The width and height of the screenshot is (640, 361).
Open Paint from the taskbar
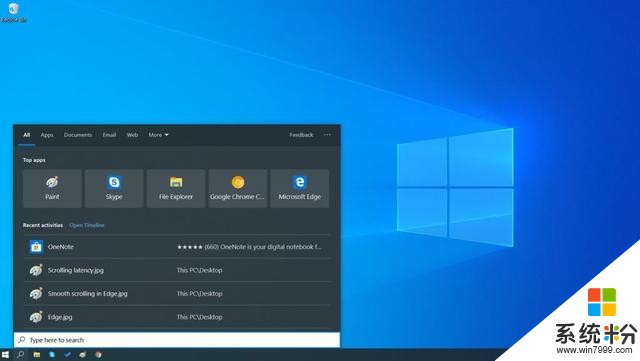pyautogui.click(x=83, y=355)
